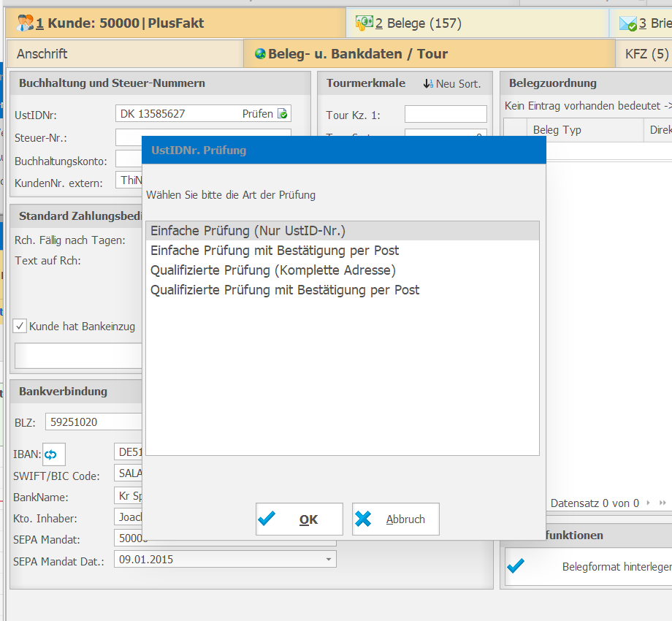Click the BLZ field showing 59251020
Viewport: 672px width, 621px height.
tap(93, 422)
